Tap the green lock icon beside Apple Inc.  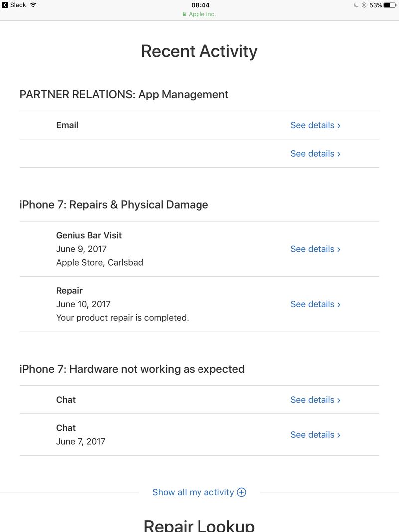click(x=184, y=14)
